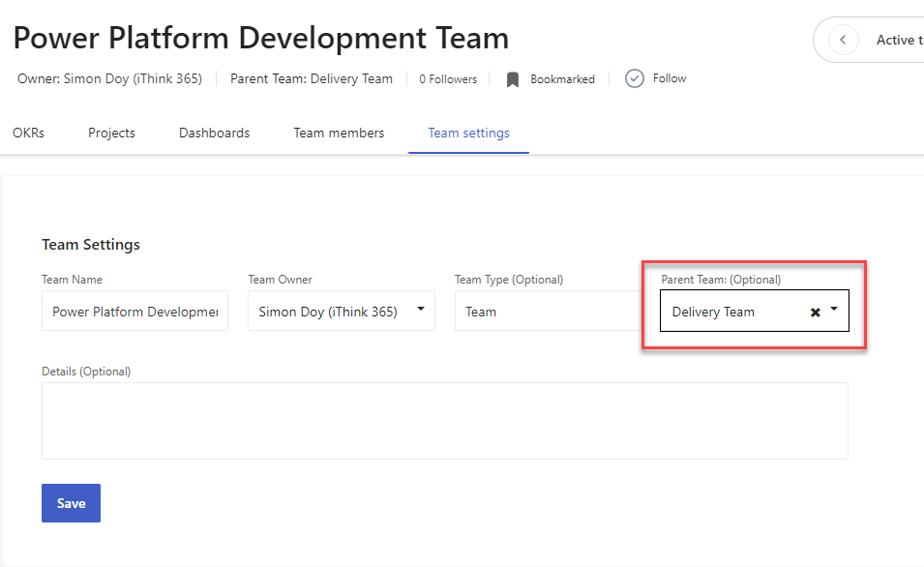Click the Active period selector button

(x=895, y=40)
